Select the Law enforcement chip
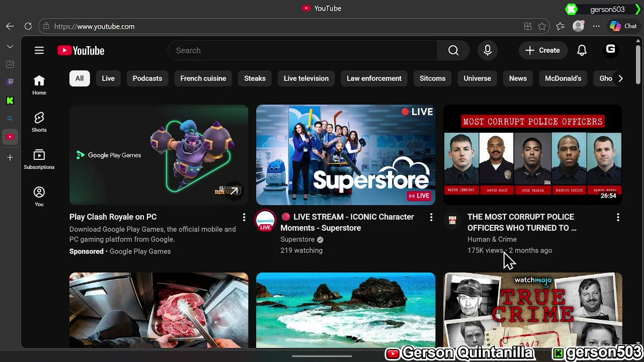644x362 pixels. tap(374, 78)
